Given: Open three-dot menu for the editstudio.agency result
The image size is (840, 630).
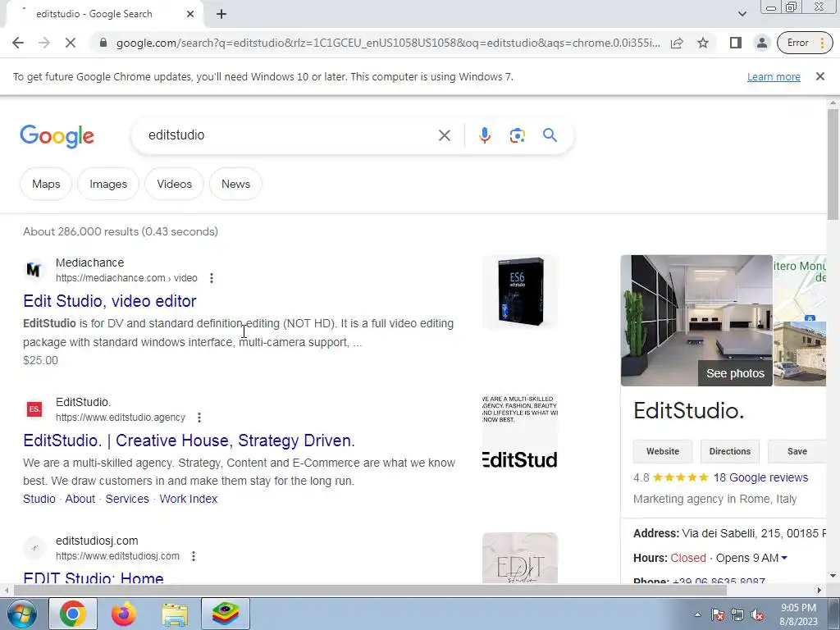Looking at the screenshot, I should 199,418.
